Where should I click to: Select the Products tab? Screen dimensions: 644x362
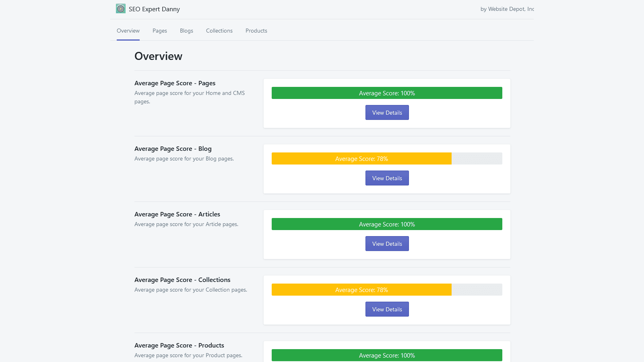256,31
